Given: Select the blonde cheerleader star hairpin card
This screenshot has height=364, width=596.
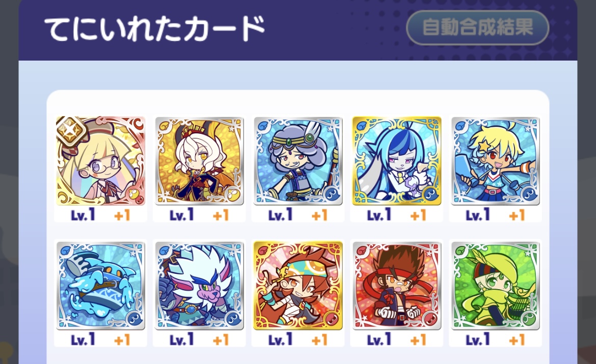Looking at the screenshot, I should [495, 161].
